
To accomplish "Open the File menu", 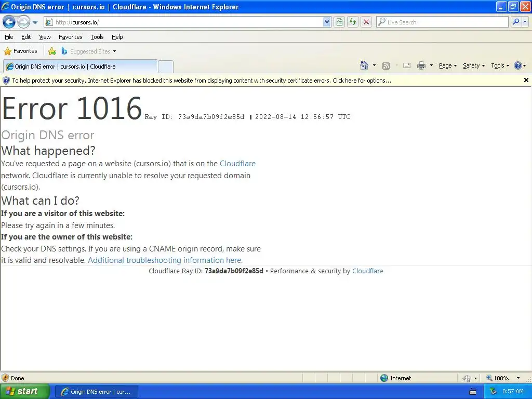I will pyautogui.click(x=9, y=37).
